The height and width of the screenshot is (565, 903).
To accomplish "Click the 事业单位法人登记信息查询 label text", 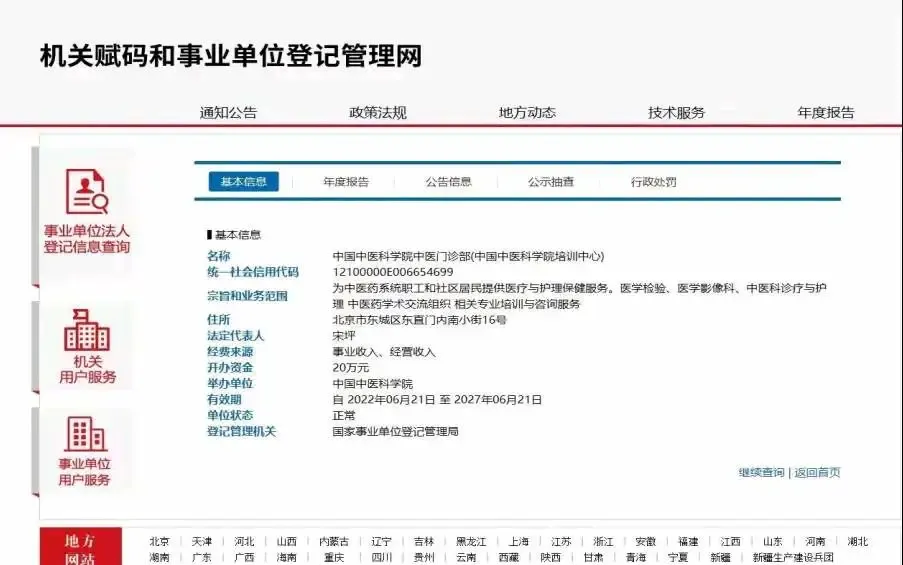I will [87, 239].
